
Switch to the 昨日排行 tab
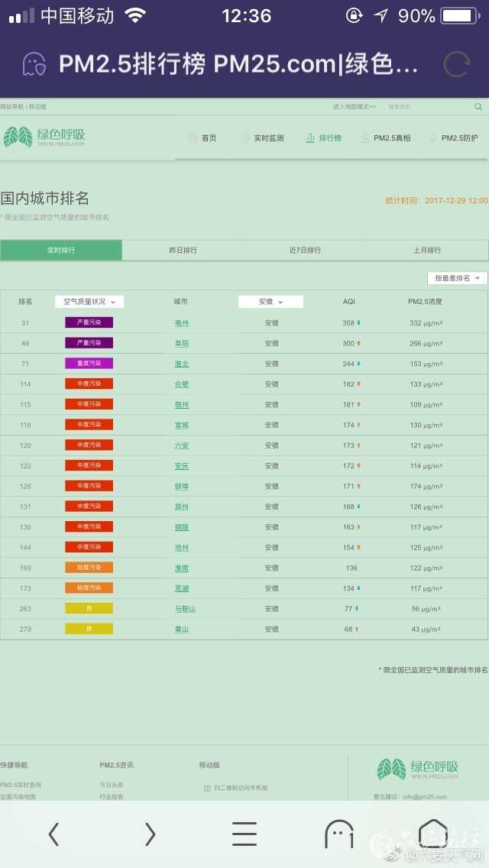183,251
